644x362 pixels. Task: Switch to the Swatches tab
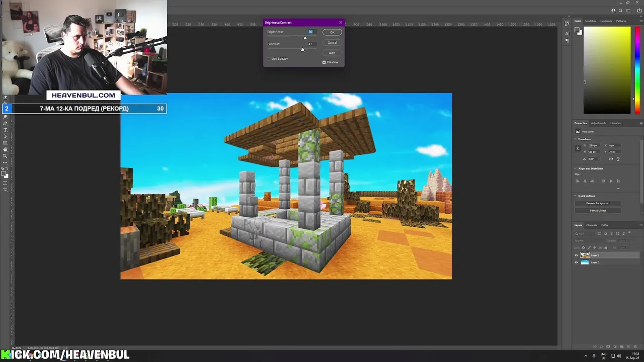pos(591,21)
